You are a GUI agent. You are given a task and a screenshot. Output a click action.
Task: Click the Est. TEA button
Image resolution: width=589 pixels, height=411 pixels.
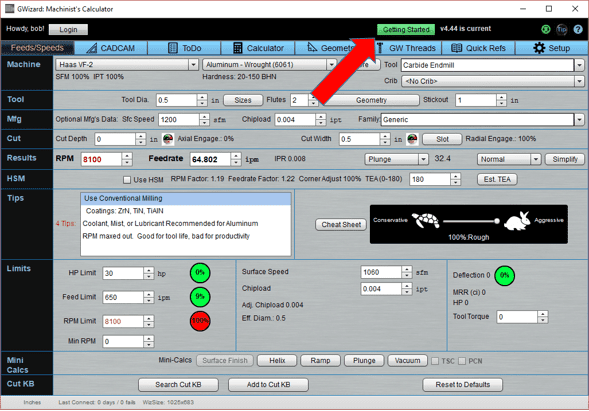coord(497,179)
